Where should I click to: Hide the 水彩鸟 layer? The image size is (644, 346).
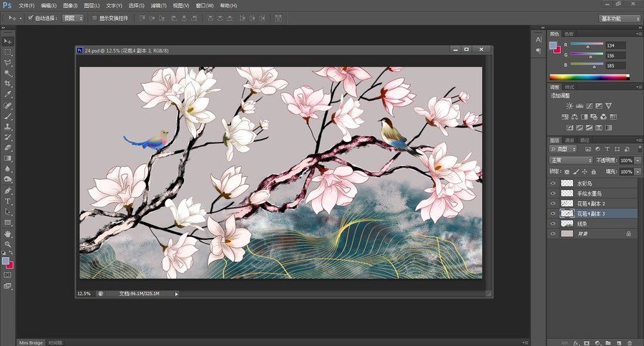553,183
